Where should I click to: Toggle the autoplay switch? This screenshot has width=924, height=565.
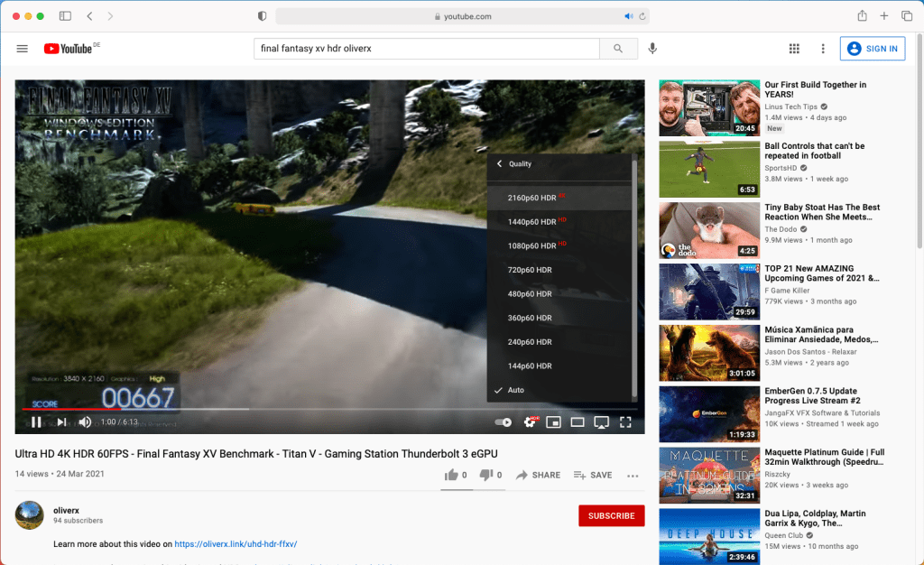[x=504, y=421]
